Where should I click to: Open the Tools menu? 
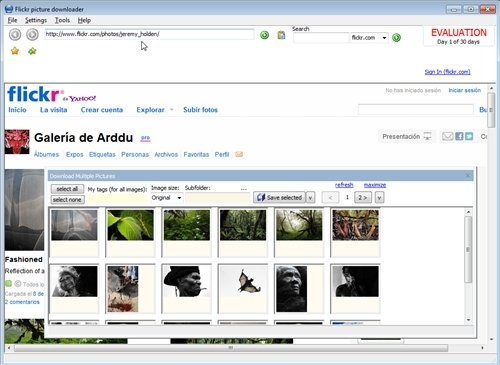62,20
